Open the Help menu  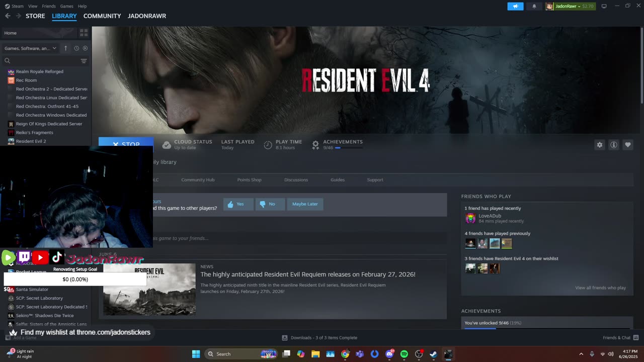(x=82, y=6)
